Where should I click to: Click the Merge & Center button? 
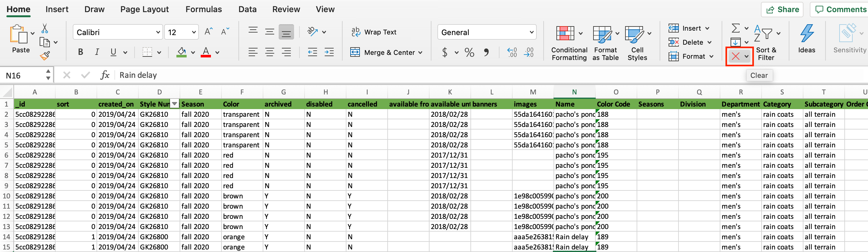(x=383, y=53)
